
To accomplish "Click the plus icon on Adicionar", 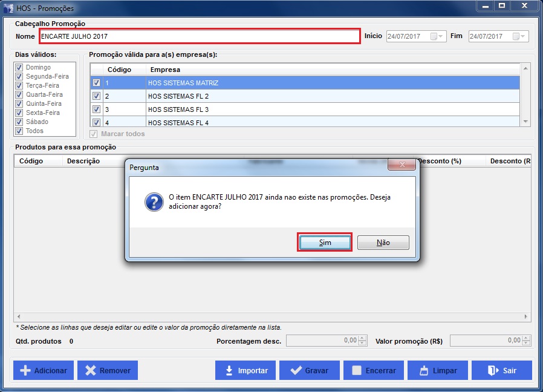I will click(25, 370).
